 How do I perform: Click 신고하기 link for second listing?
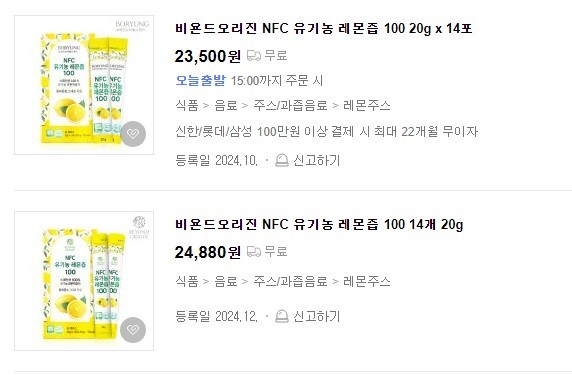click(x=317, y=316)
